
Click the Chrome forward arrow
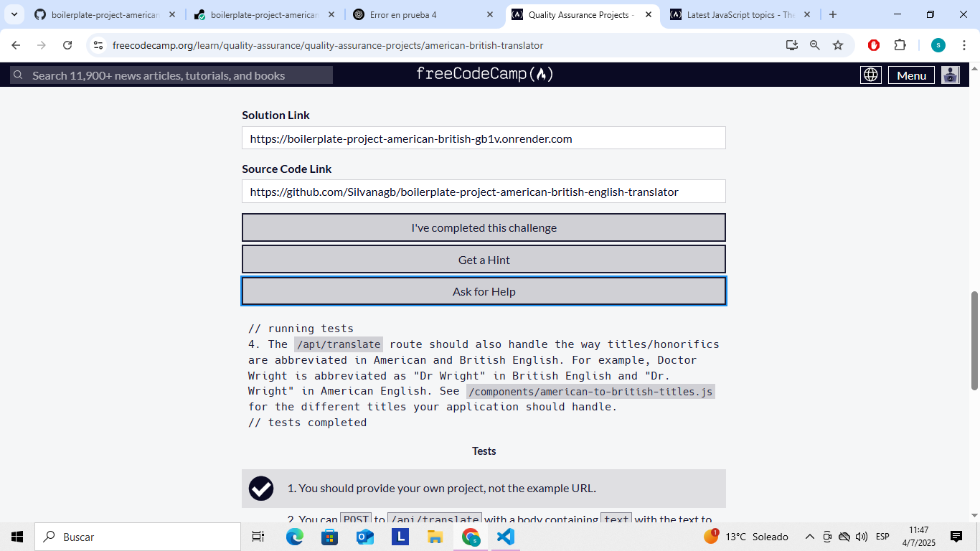[42, 45]
